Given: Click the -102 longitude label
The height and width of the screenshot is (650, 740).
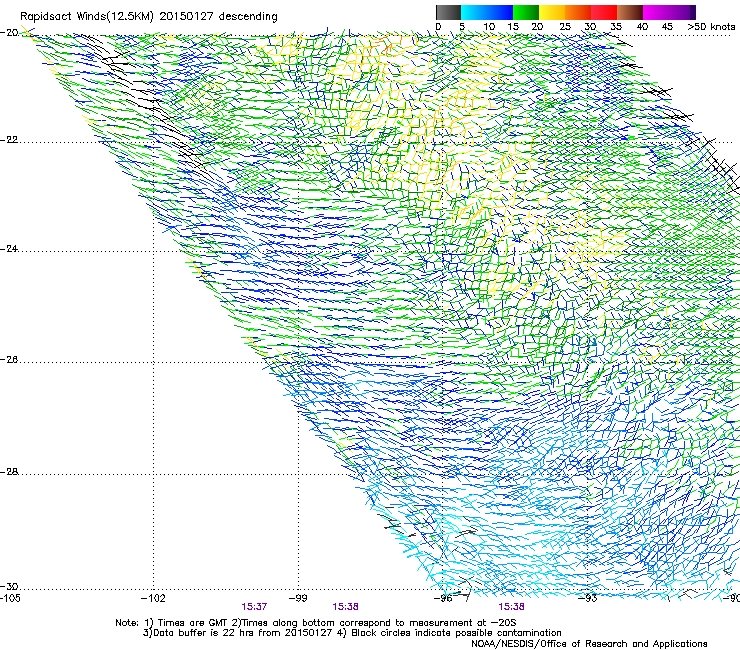Looking at the screenshot, I should 153,599.
